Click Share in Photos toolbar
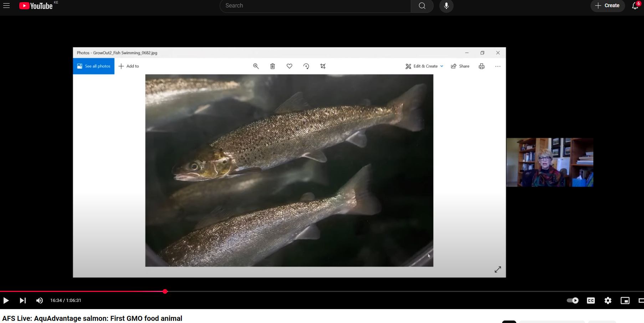The width and height of the screenshot is (644, 323). [x=460, y=66]
